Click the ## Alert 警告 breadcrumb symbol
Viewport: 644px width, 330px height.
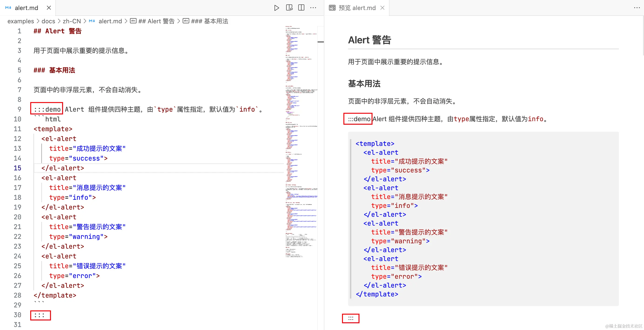coord(156,21)
